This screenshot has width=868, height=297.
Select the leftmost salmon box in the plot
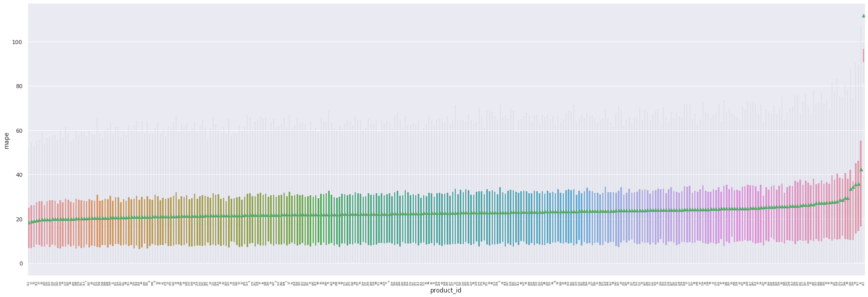29,228
